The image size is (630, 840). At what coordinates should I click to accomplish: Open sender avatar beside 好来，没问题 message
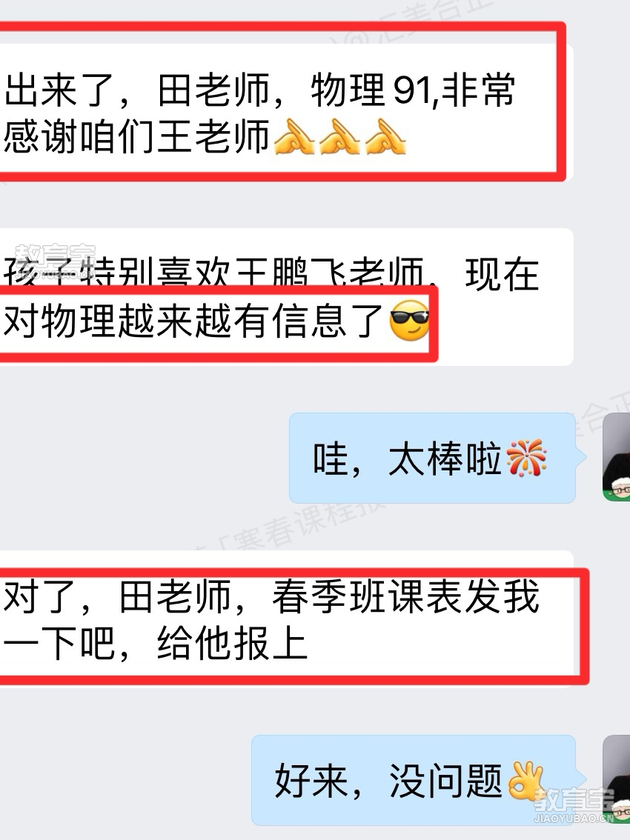tap(617, 779)
